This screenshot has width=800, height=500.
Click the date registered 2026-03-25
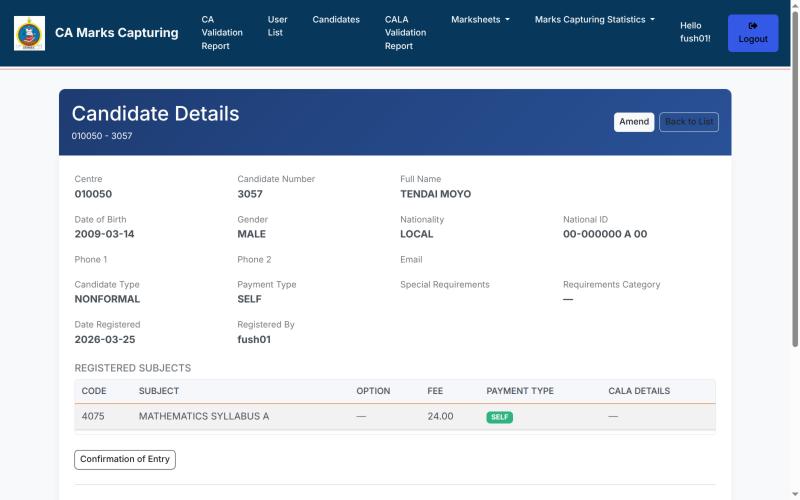point(105,339)
